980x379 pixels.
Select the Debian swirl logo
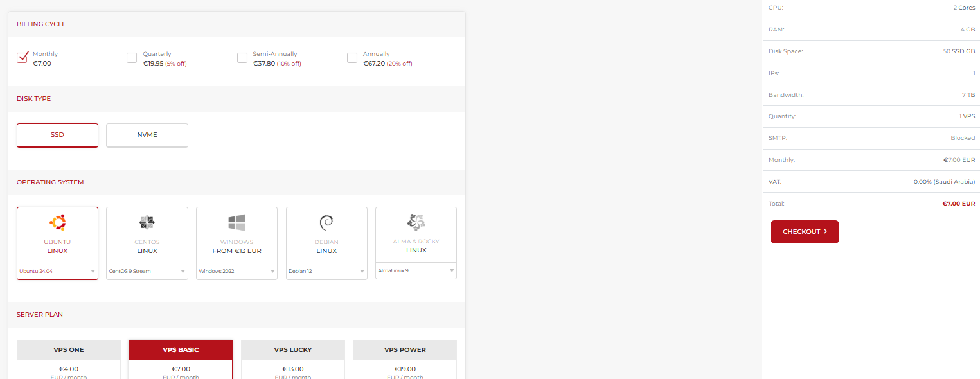tap(326, 223)
